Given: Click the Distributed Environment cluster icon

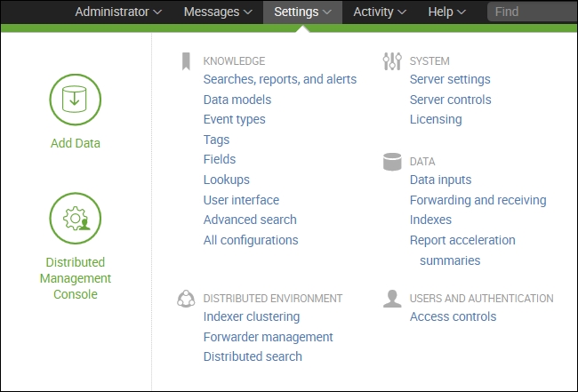Looking at the screenshot, I should [x=186, y=299].
